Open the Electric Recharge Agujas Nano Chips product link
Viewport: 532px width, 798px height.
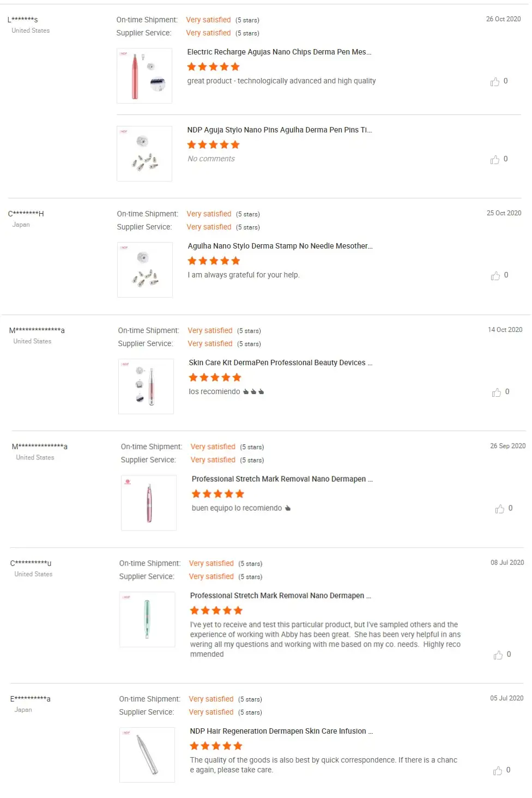(279, 52)
